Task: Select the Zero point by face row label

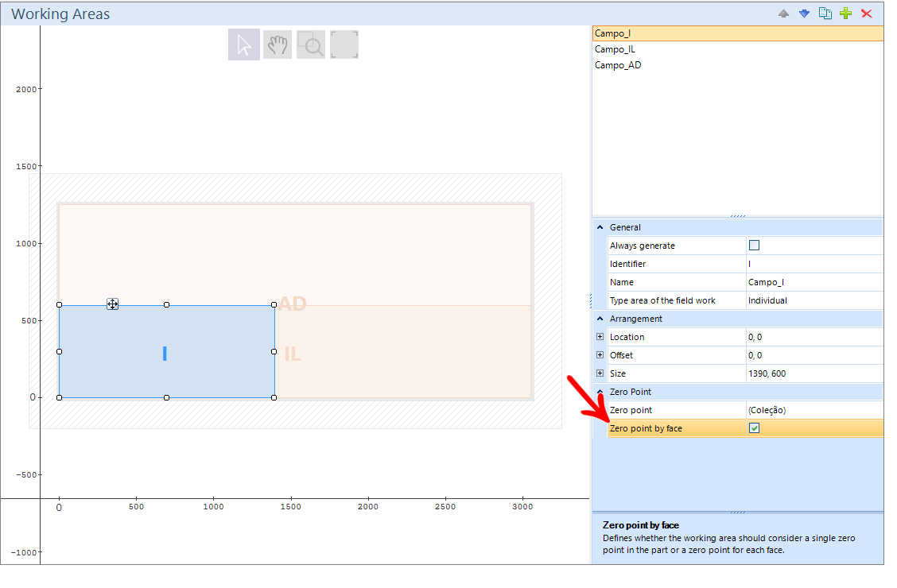Action: [x=646, y=428]
